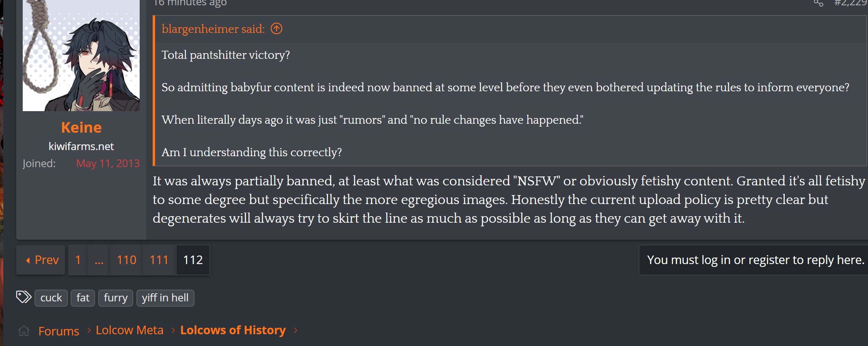Open the 'cuck' tag
868x346 pixels.
(x=51, y=298)
